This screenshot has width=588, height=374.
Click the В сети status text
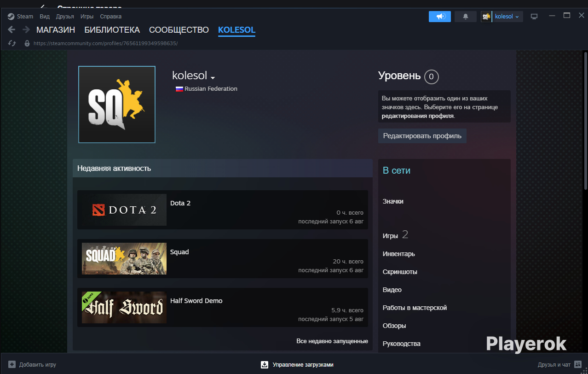point(397,170)
